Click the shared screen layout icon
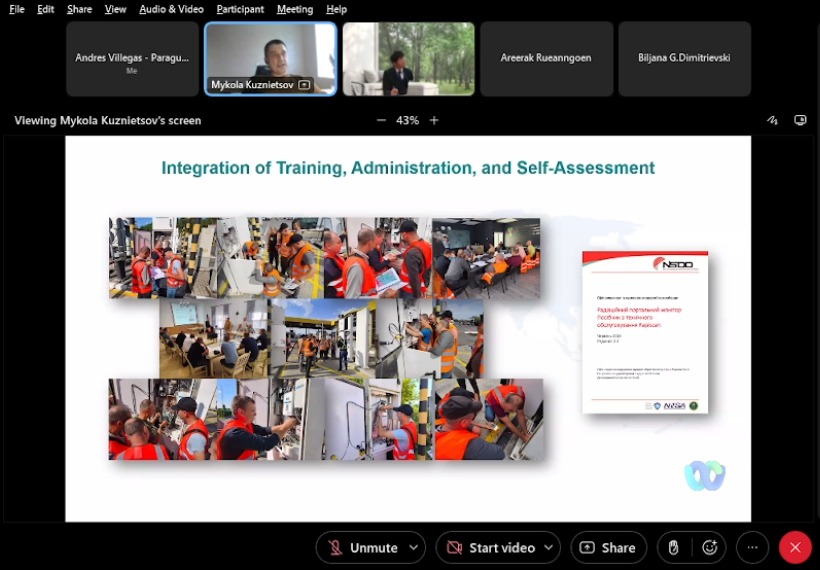 (x=800, y=120)
